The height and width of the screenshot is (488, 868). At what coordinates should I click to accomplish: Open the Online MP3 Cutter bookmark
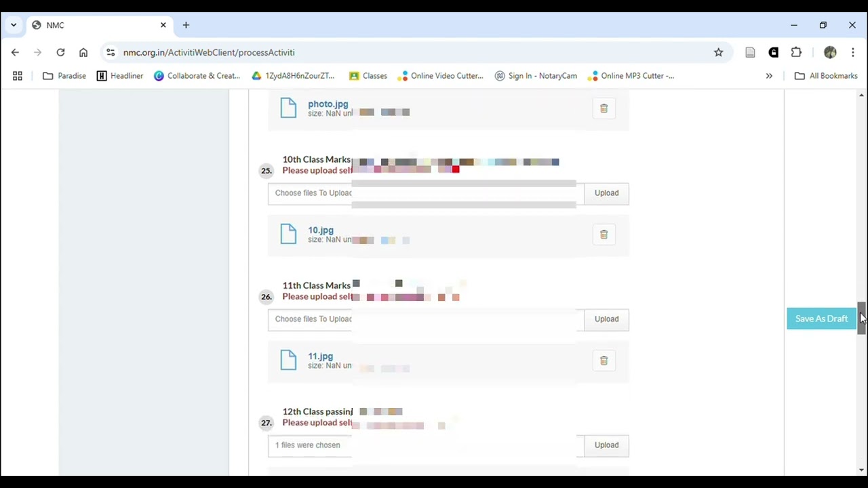click(631, 76)
